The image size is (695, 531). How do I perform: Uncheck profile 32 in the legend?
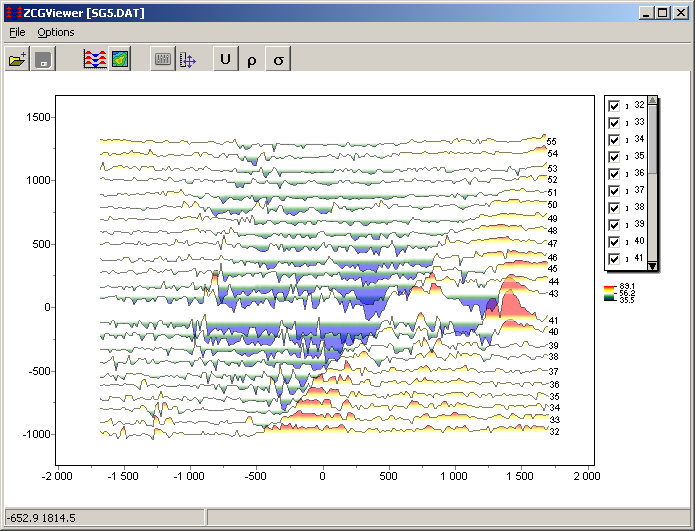click(614, 105)
